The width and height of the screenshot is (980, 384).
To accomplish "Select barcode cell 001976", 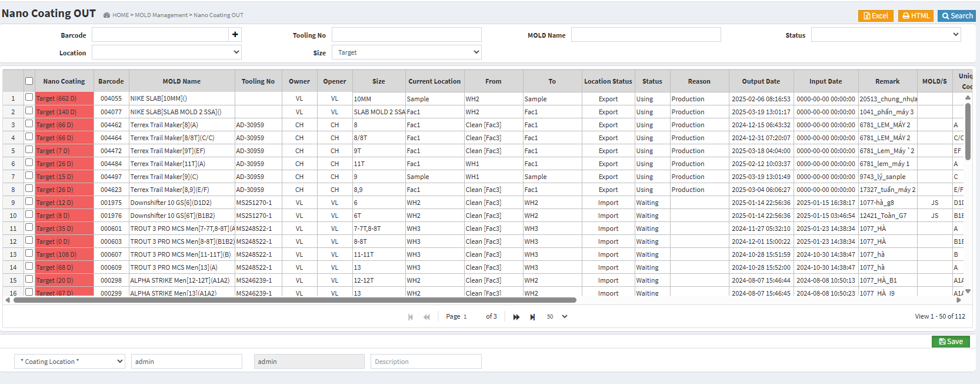I will pos(111,216).
